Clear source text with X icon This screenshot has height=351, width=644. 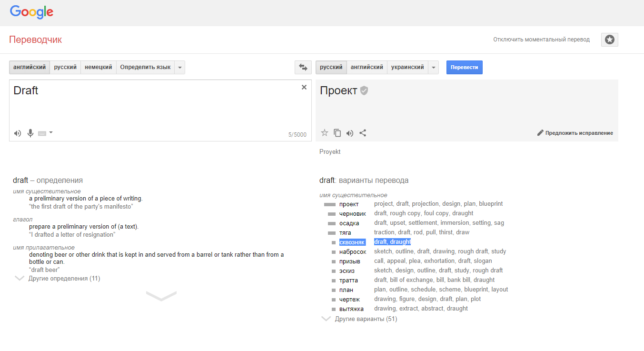[304, 87]
